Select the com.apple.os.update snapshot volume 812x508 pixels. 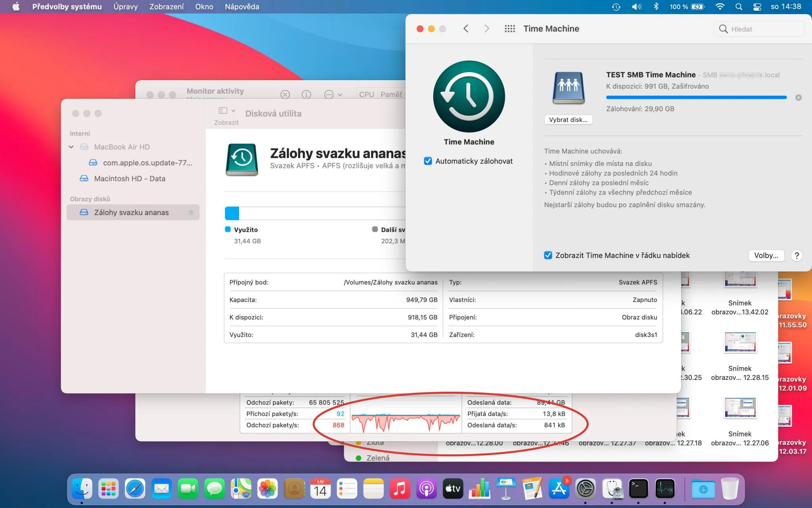pos(140,163)
